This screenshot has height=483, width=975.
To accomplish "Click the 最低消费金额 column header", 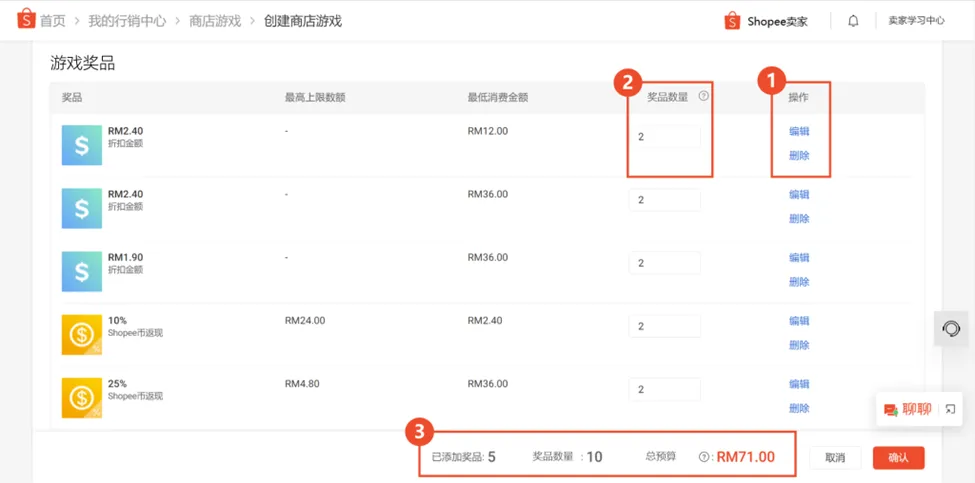I will [x=498, y=98].
